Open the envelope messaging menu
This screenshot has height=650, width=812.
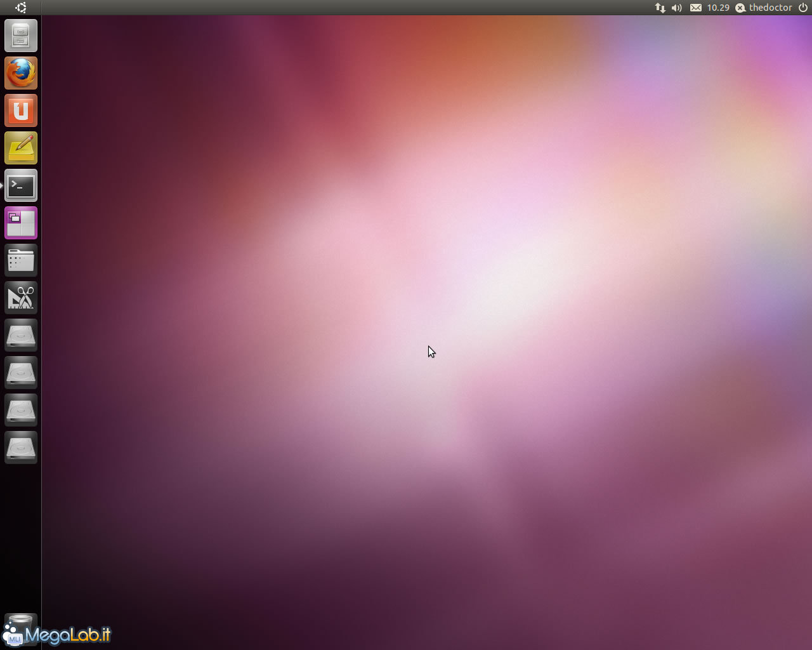tap(696, 8)
